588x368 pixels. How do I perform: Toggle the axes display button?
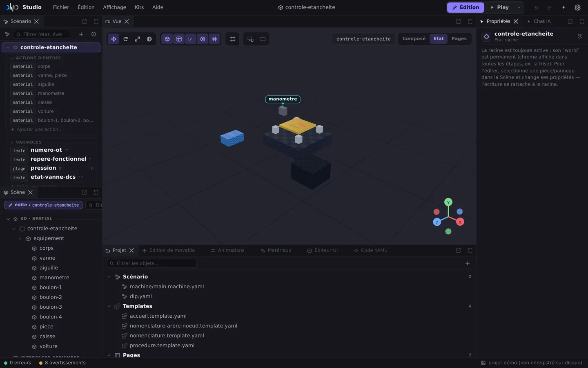point(191,39)
